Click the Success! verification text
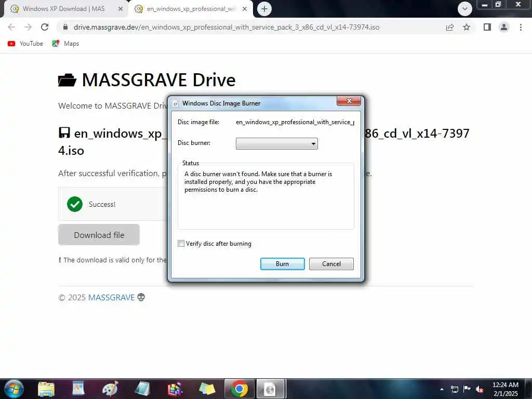The image size is (532, 399). click(102, 204)
